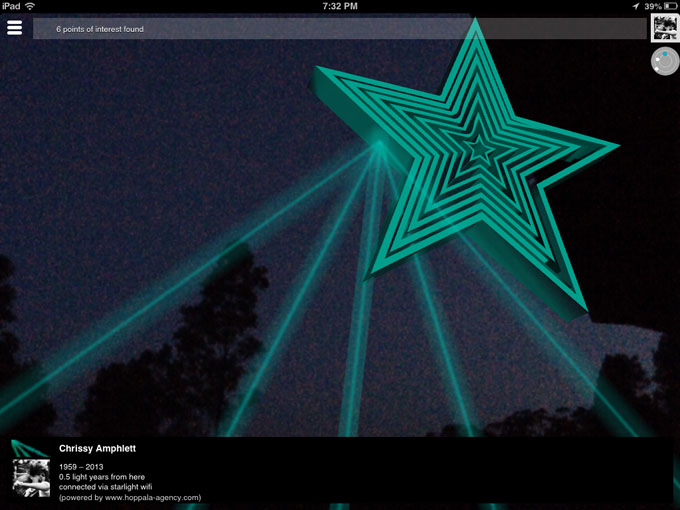Open the Chrissy Amphlett photo thumbnail

pyautogui.click(x=31, y=478)
